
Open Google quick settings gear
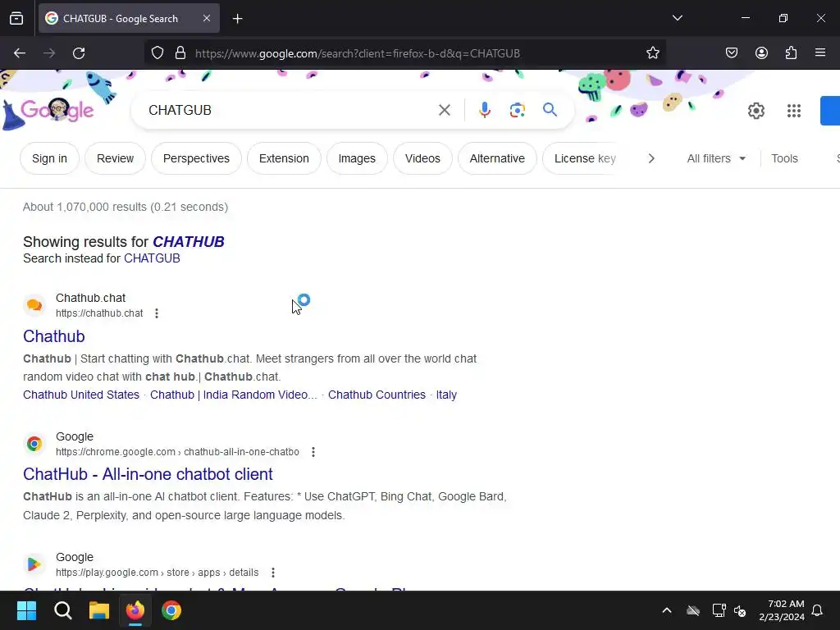(x=756, y=111)
